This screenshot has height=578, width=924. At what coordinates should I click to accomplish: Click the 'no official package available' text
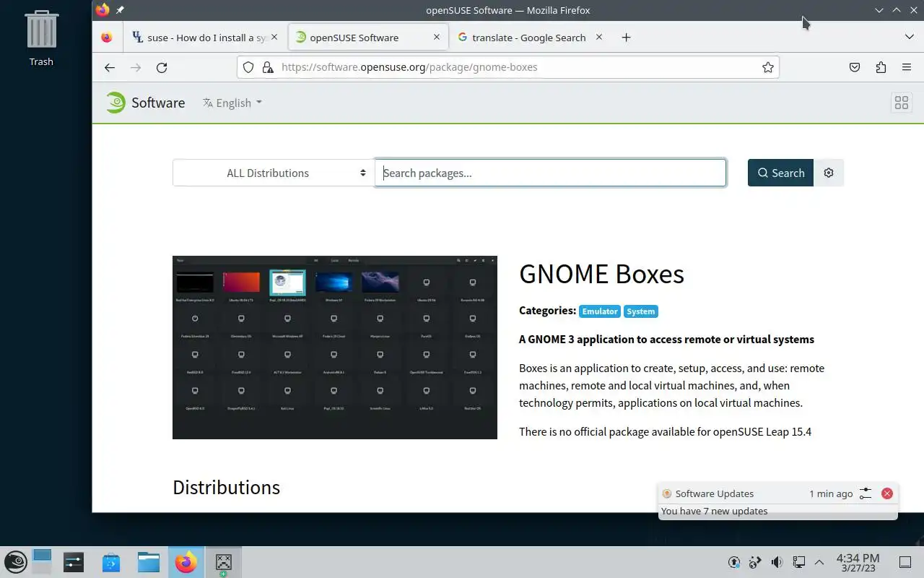[665, 431]
